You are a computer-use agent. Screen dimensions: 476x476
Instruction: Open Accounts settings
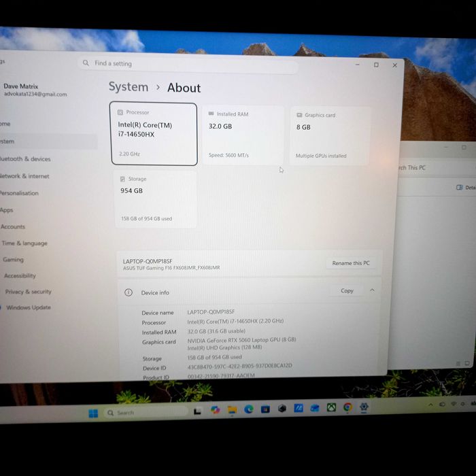13,226
